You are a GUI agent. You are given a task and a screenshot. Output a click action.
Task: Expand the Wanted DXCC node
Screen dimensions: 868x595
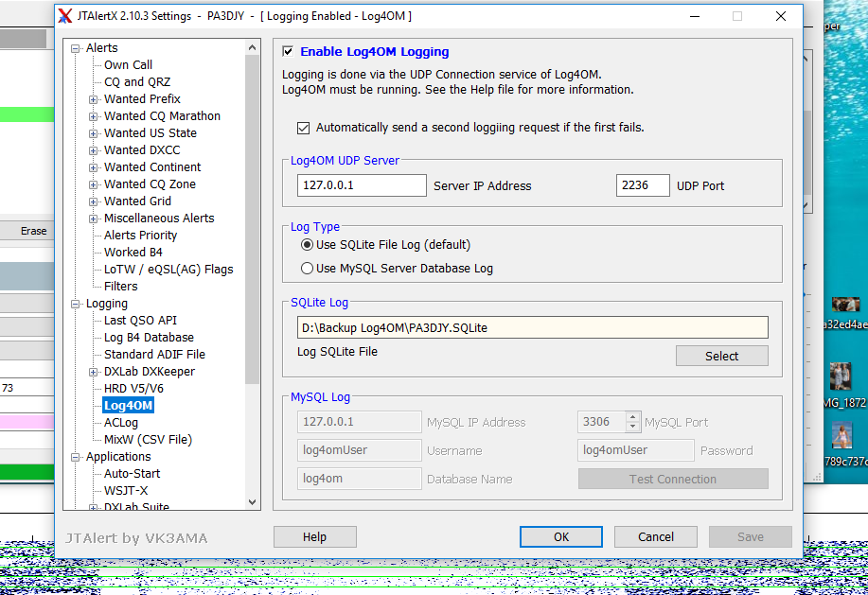click(94, 150)
